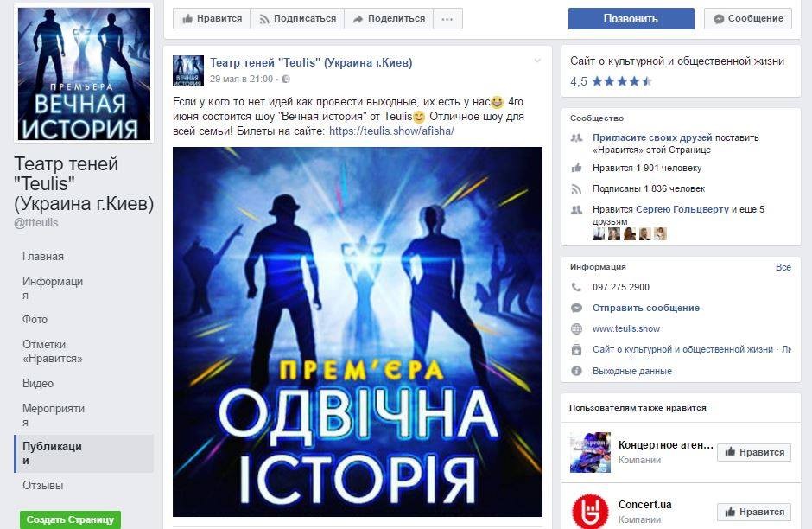Expand the post options chevron
Viewport: 812px width, 529px height.
[x=537, y=61]
